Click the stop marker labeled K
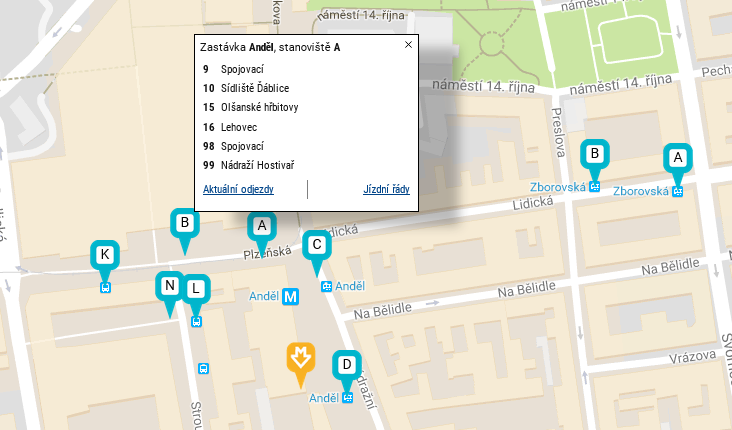This screenshot has width=732, height=430. point(105,255)
